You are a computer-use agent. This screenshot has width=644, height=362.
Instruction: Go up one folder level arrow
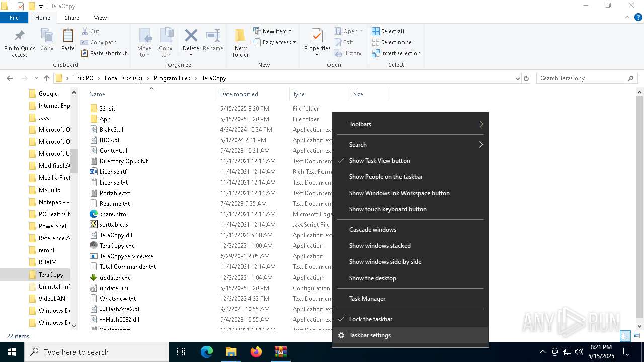(47, 78)
